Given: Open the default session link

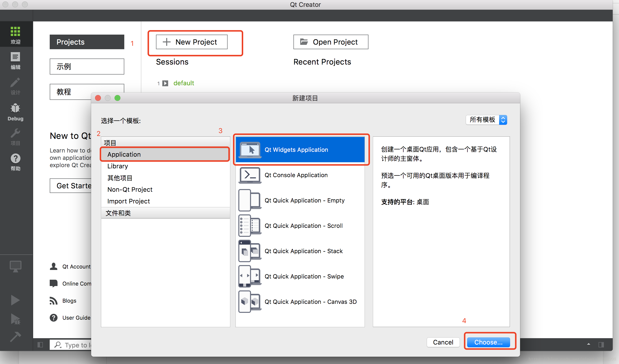Looking at the screenshot, I should pos(184,83).
